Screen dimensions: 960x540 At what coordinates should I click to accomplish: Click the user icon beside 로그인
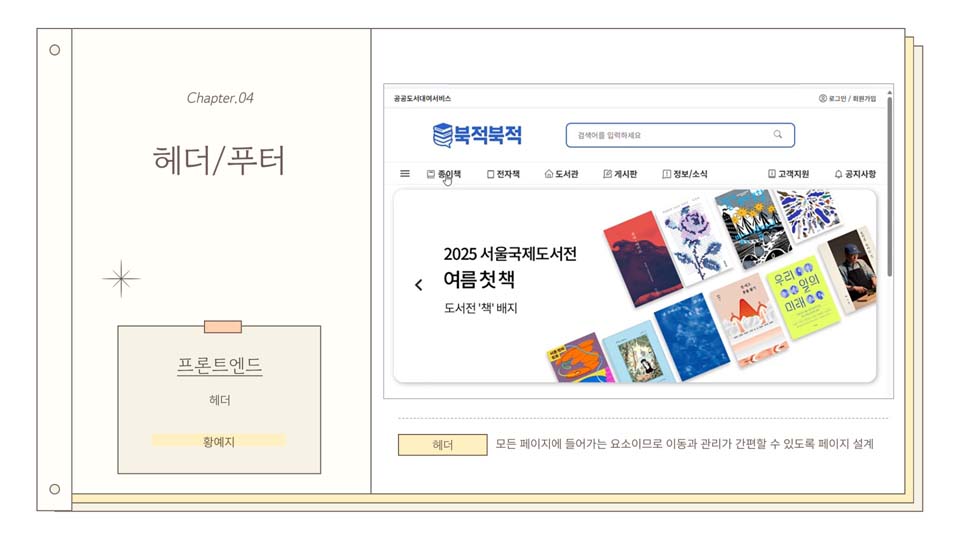(823, 99)
